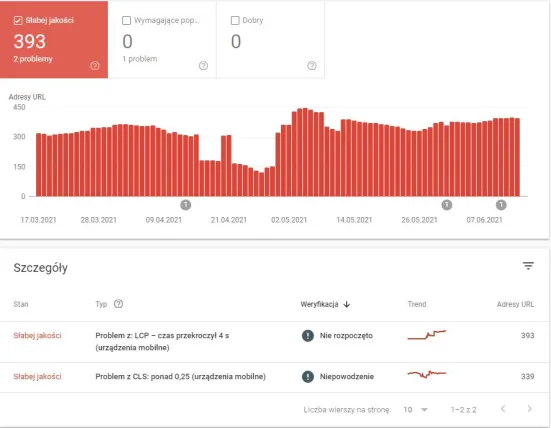Click the Trend column header

(x=417, y=304)
